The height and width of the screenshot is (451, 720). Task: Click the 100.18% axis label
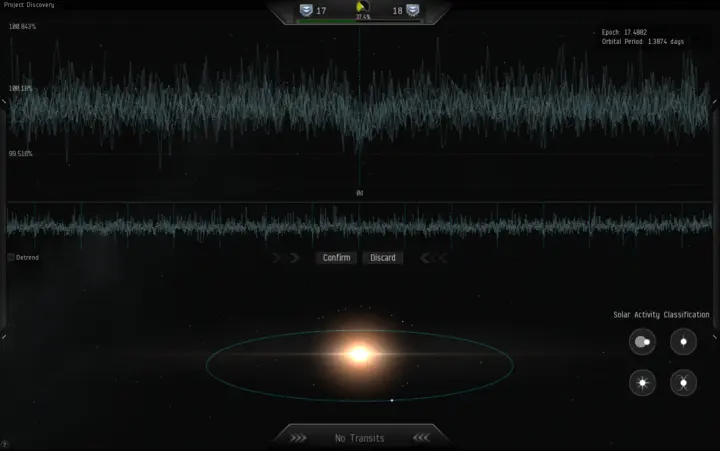[x=21, y=88]
